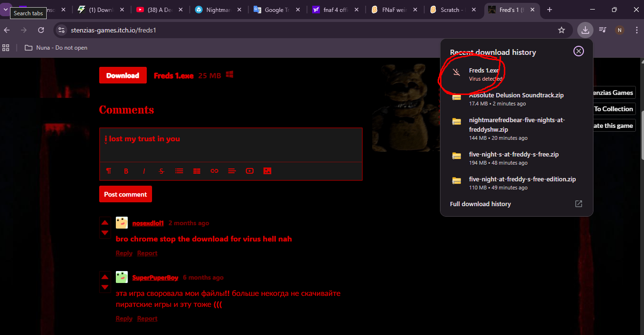Open nosexdlol1's profile link
644x335 pixels.
[x=148, y=223]
